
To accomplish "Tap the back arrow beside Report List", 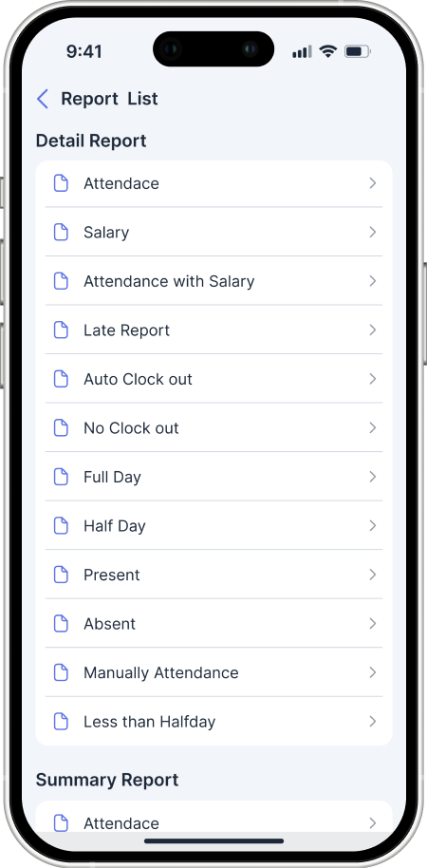I will click(x=43, y=99).
